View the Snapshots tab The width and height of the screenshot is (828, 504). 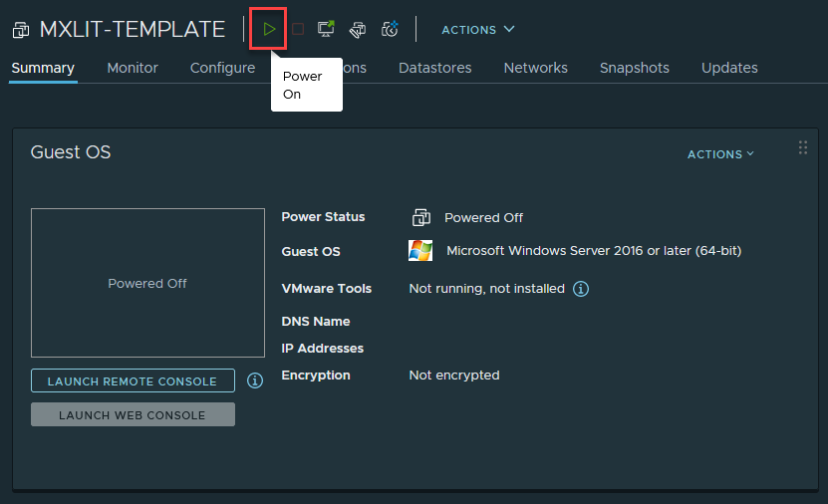coord(634,68)
